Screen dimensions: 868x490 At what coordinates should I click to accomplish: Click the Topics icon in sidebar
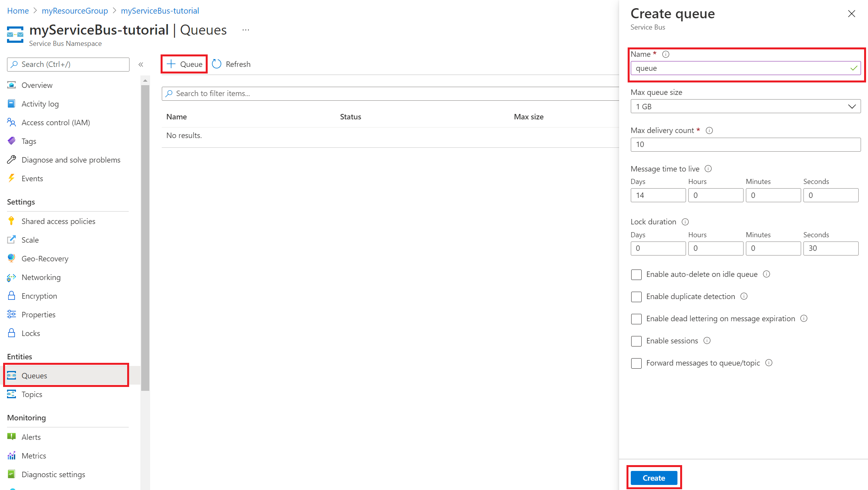[11, 394]
